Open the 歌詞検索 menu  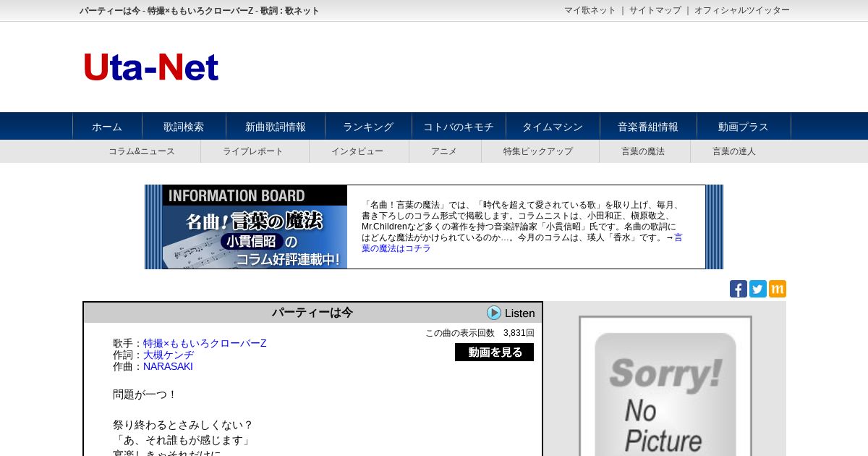(x=184, y=127)
